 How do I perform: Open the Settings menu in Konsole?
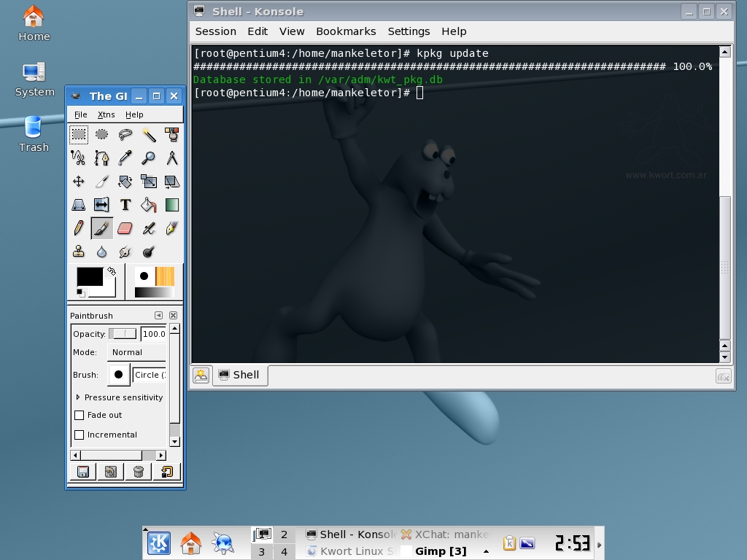(409, 31)
